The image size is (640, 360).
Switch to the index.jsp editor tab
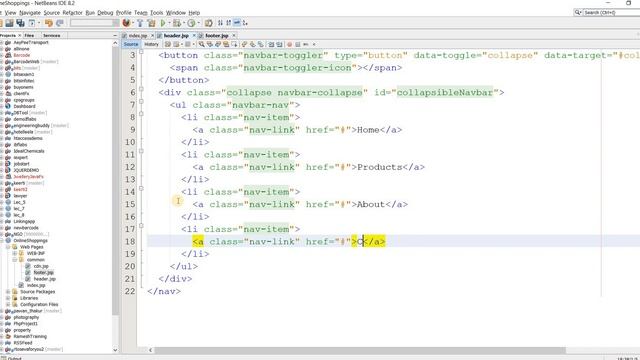[137, 36]
